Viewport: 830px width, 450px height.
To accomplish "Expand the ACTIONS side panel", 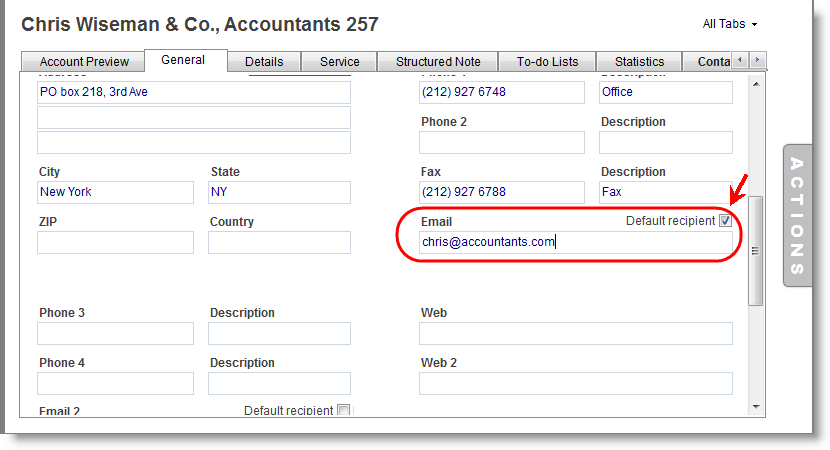I will [797, 215].
